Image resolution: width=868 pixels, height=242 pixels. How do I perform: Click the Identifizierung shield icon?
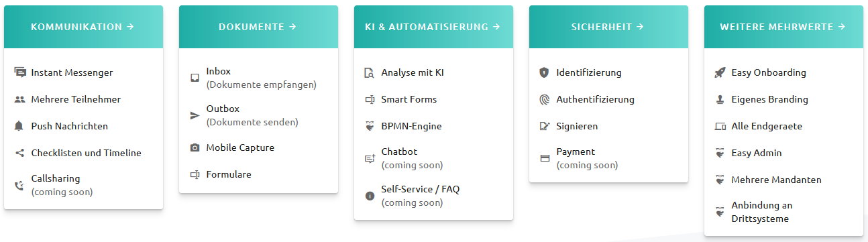pyautogui.click(x=545, y=72)
